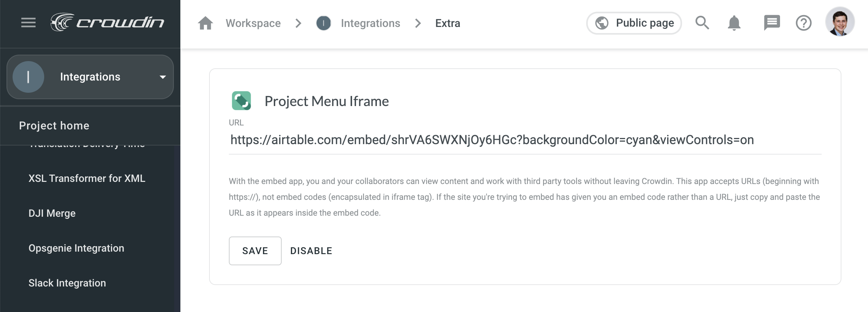Screen dimensions: 868x312
Task: Open the help question mark icon
Action: click(804, 23)
